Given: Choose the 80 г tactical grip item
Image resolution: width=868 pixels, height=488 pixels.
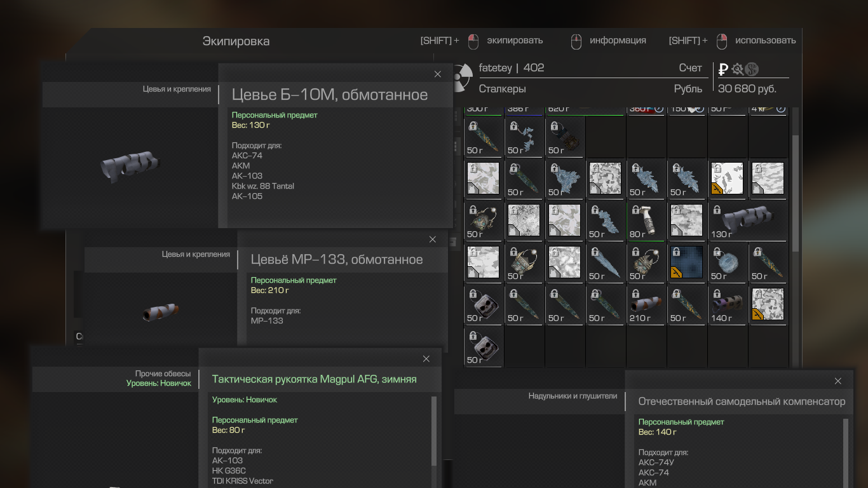Looking at the screenshot, I should pyautogui.click(x=647, y=221).
